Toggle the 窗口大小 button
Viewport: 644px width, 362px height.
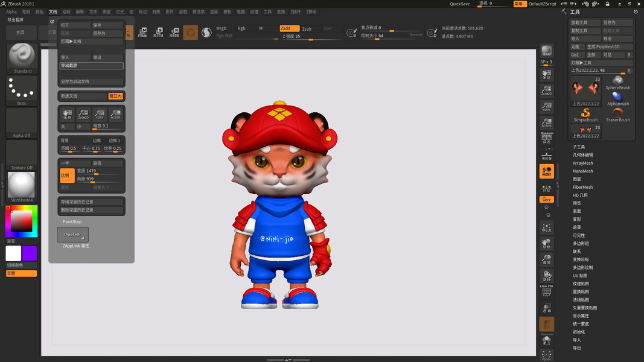point(116,96)
